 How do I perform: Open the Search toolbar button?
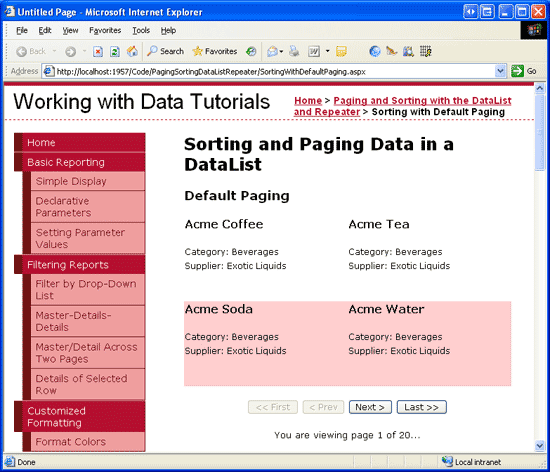tap(165, 51)
